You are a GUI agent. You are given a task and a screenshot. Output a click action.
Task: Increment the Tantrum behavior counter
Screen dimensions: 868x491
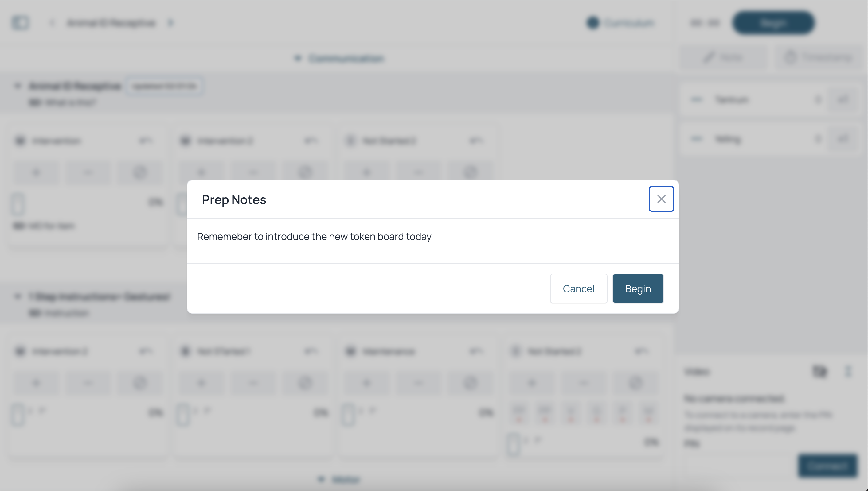point(843,99)
